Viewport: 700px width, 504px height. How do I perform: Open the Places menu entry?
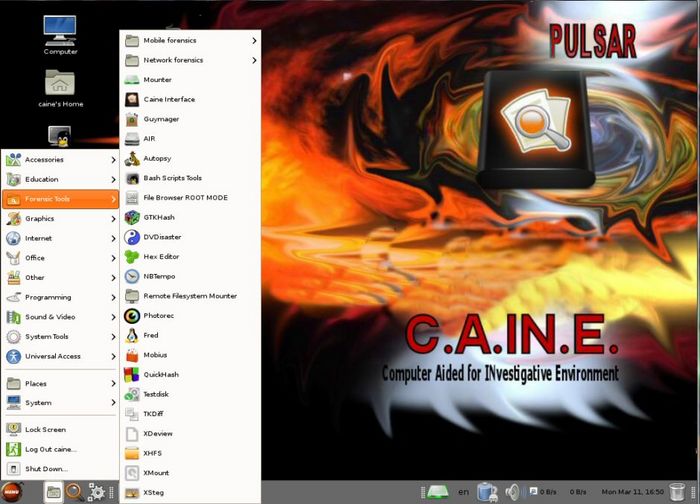click(x=60, y=383)
